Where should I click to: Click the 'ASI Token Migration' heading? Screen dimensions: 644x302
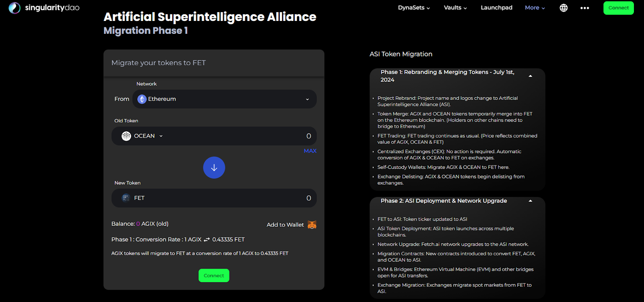point(401,54)
